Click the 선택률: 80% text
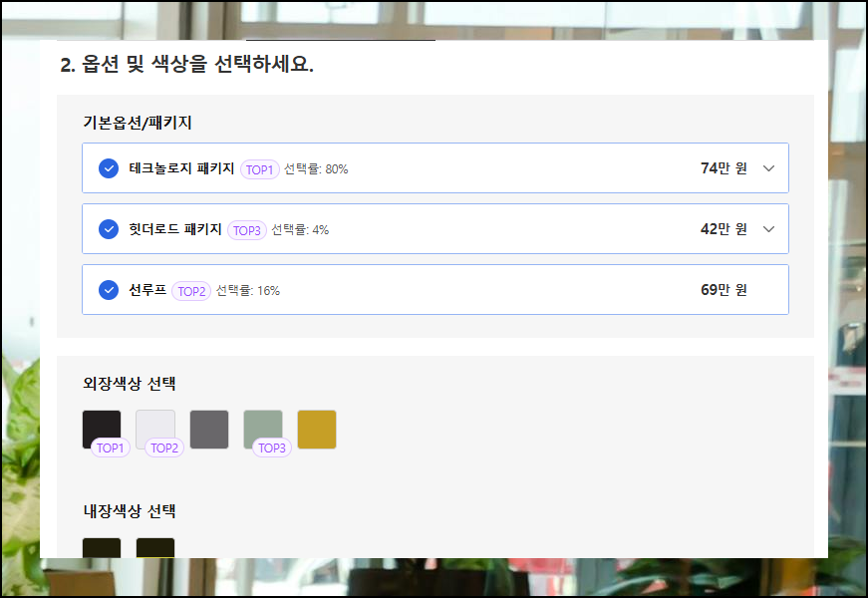The height and width of the screenshot is (598, 868). pos(316,169)
